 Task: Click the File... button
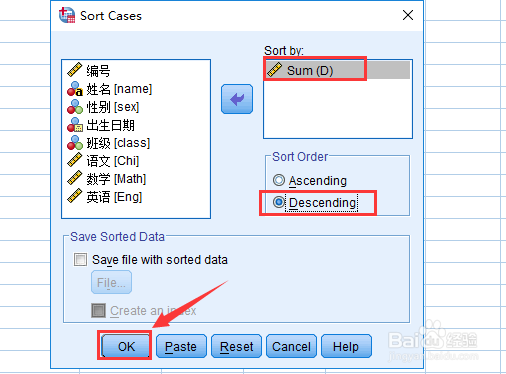(111, 282)
